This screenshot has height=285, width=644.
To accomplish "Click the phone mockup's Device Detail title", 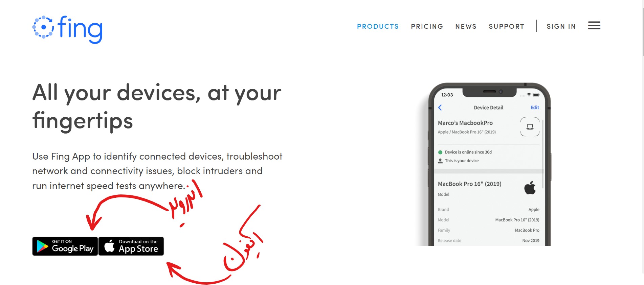I will (x=488, y=108).
